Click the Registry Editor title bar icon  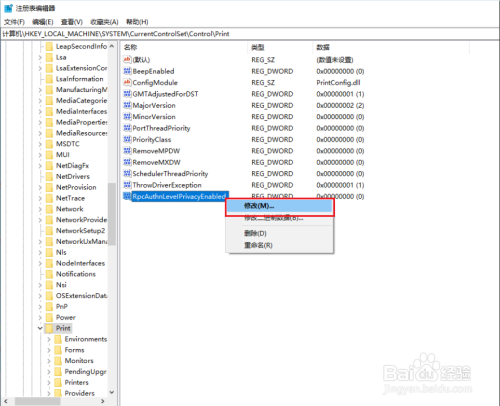[8, 8]
